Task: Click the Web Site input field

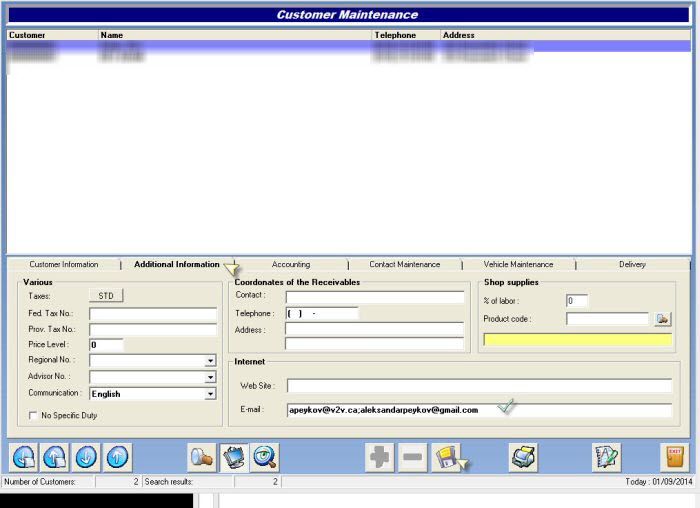Action: click(479, 386)
